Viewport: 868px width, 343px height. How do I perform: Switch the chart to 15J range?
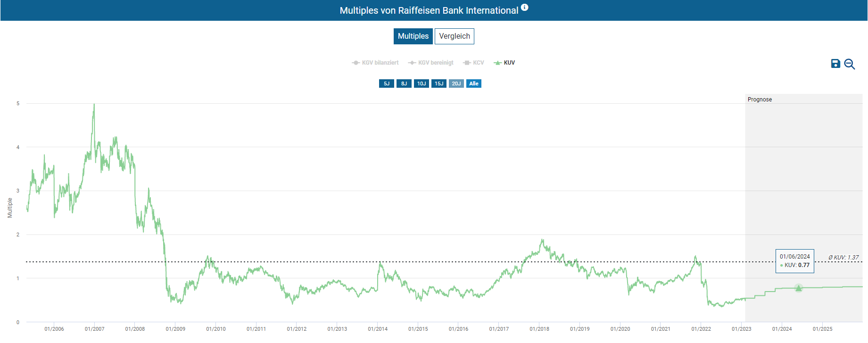click(x=438, y=84)
